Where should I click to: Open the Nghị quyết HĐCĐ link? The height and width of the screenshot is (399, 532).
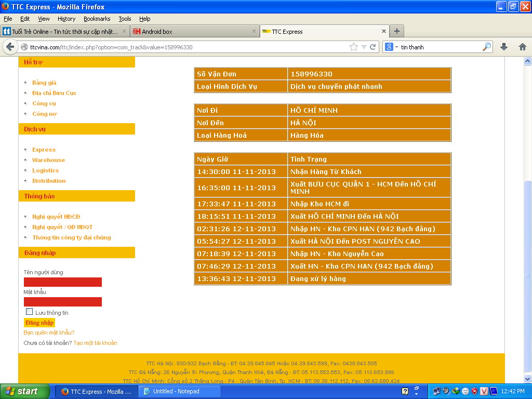coord(56,217)
